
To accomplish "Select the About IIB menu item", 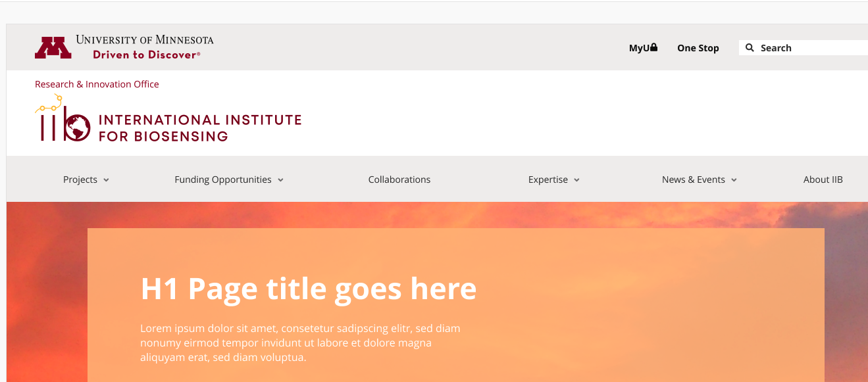I will (x=823, y=179).
